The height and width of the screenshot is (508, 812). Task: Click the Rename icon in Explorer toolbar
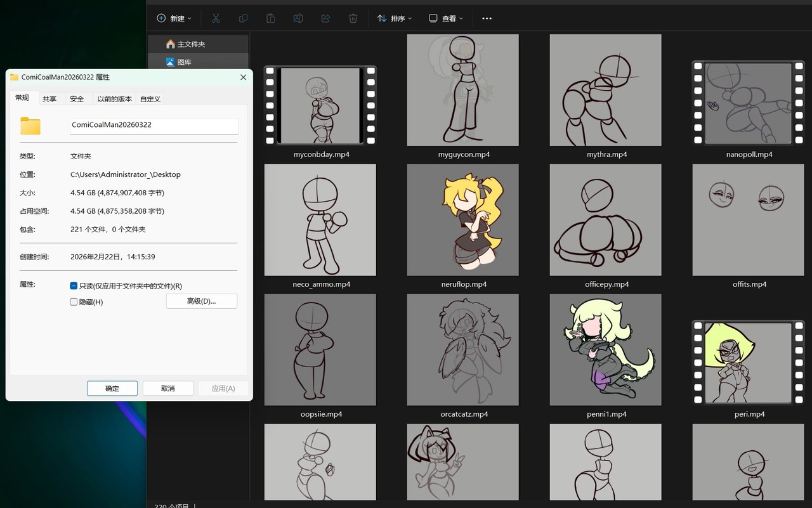click(298, 18)
